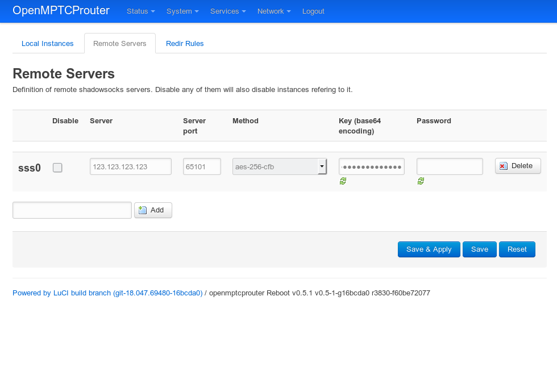Click the Reset button
The height and width of the screenshot is (392, 557).
pyautogui.click(x=517, y=249)
